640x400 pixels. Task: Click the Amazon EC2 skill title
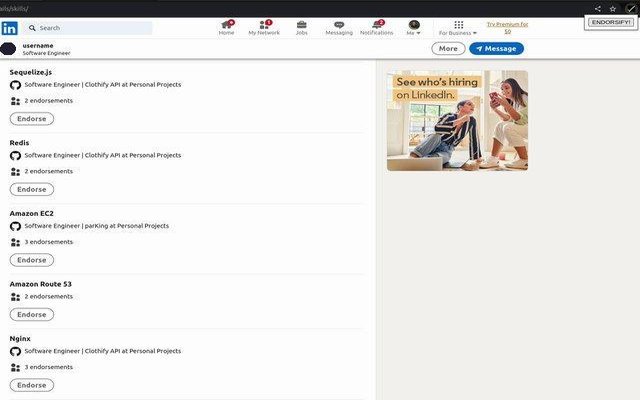pos(31,213)
